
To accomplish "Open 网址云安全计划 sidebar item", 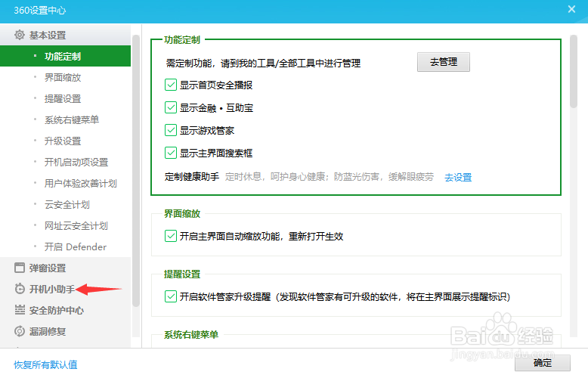I will 65,225.
